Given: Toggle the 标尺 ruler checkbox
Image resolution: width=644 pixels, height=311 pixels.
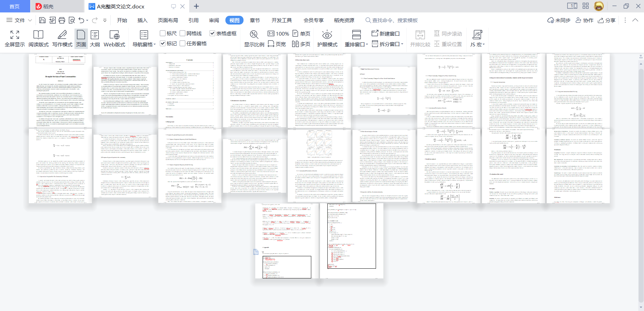Looking at the screenshot, I should point(163,33).
